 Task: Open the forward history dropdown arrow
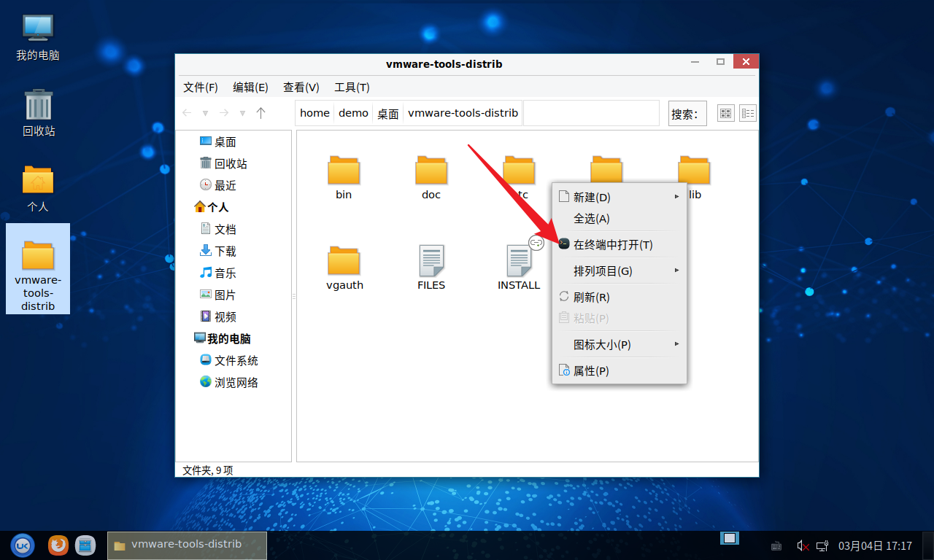(x=243, y=114)
